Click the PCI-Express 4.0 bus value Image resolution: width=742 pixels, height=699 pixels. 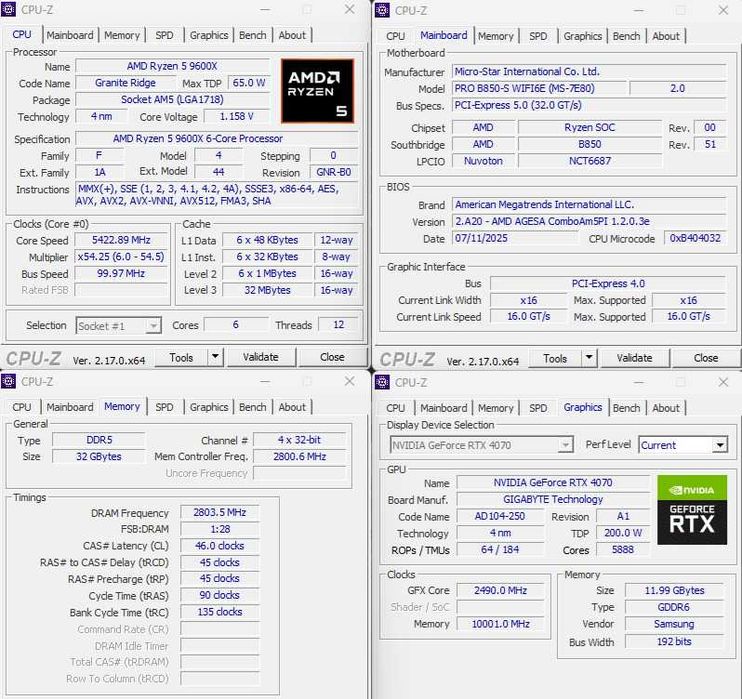[x=608, y=283]
